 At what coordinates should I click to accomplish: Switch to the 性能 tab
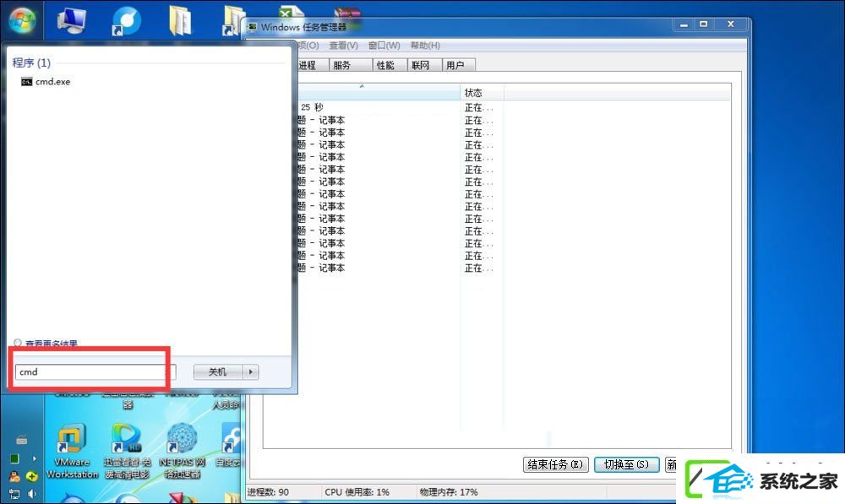(x=390, y=65)
